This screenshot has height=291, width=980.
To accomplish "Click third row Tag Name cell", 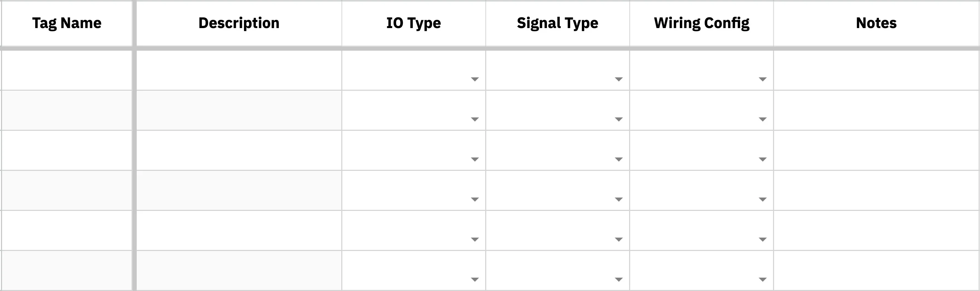I will coord(66,150).
